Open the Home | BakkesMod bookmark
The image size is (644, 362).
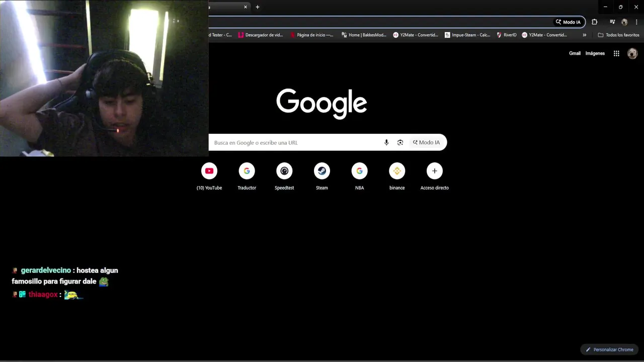(x=364, y=35)
